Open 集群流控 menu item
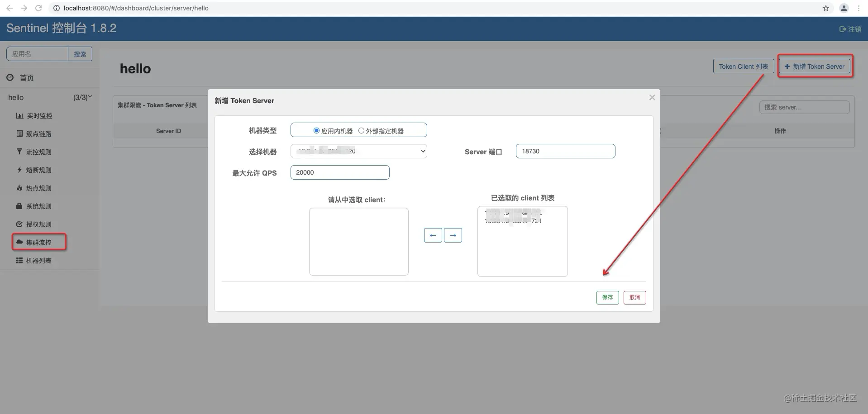 34,243
